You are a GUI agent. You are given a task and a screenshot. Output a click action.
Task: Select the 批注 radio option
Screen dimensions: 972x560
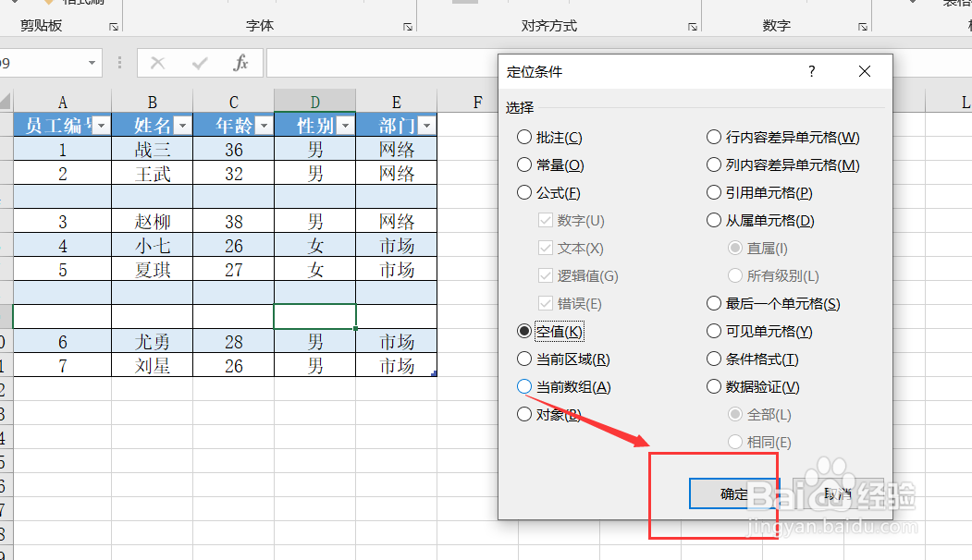point(525,137)
